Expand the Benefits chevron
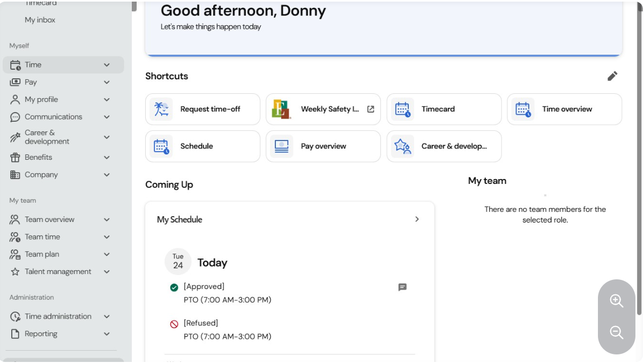Image resolution: width=644 pixels, height=363 pixels. [107, 158]
